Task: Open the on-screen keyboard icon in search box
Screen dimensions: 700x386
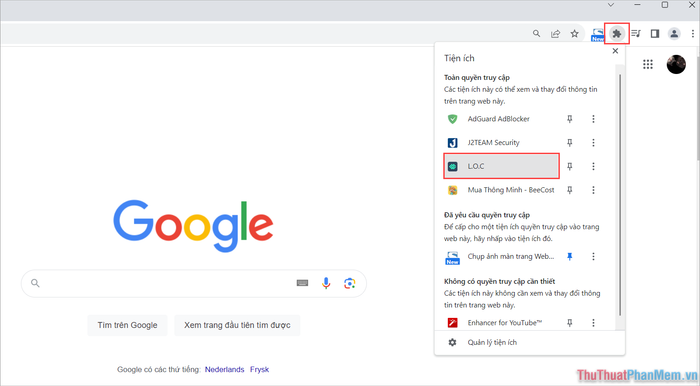Action: [x=302, y=283]
